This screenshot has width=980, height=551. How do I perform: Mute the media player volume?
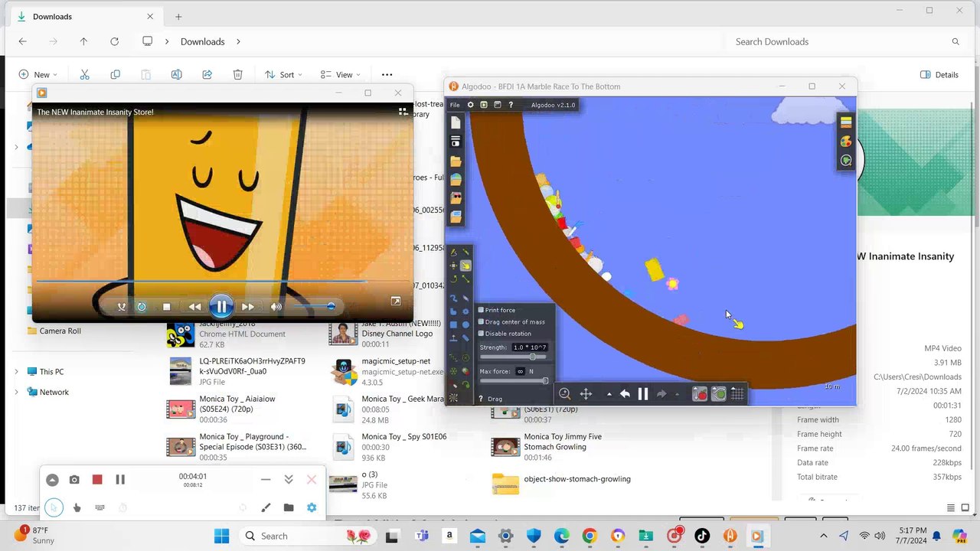coord(276,307)
